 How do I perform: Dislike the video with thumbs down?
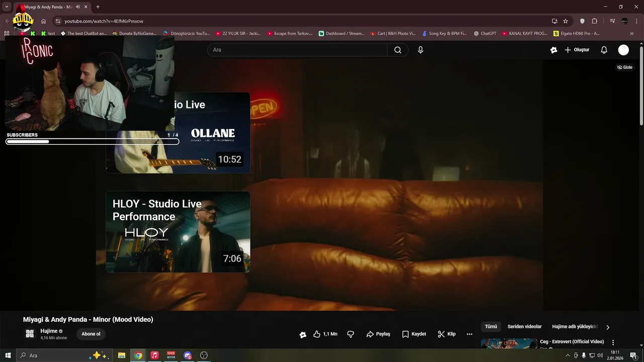coord(351,334)
